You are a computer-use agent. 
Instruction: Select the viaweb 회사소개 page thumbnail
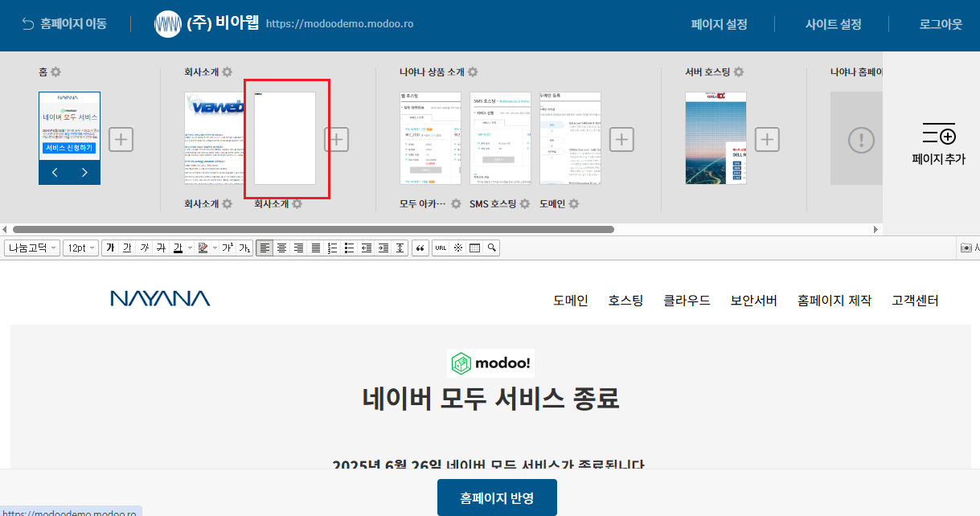click(214, 138)
